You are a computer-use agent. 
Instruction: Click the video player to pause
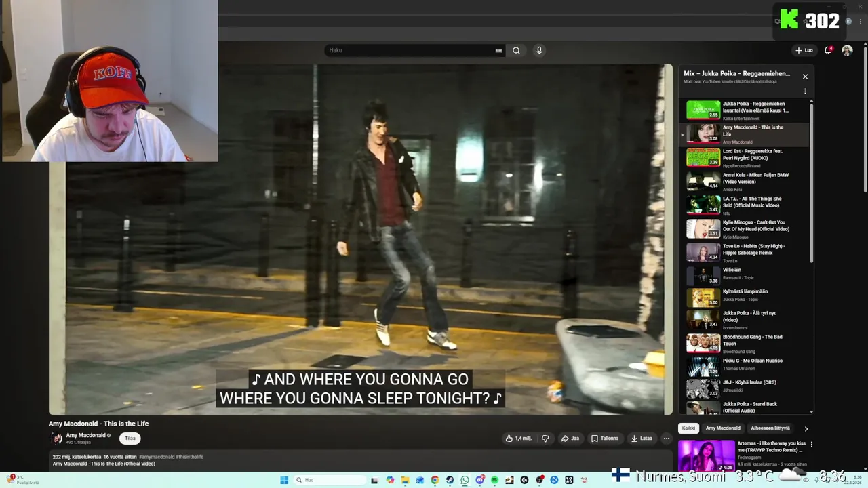pos(361,239)
